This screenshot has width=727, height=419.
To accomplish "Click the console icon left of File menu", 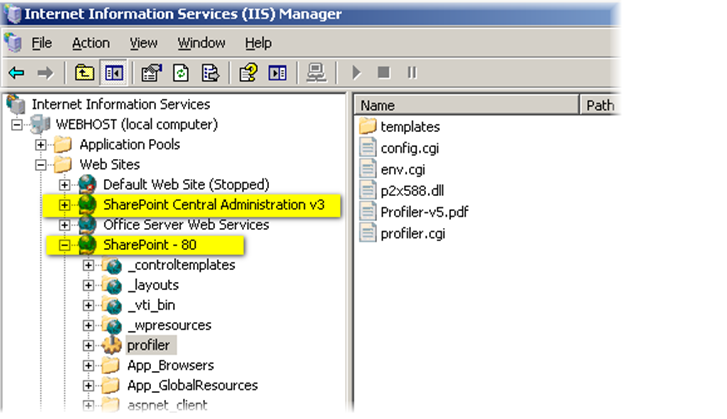I will coord(13,43).
